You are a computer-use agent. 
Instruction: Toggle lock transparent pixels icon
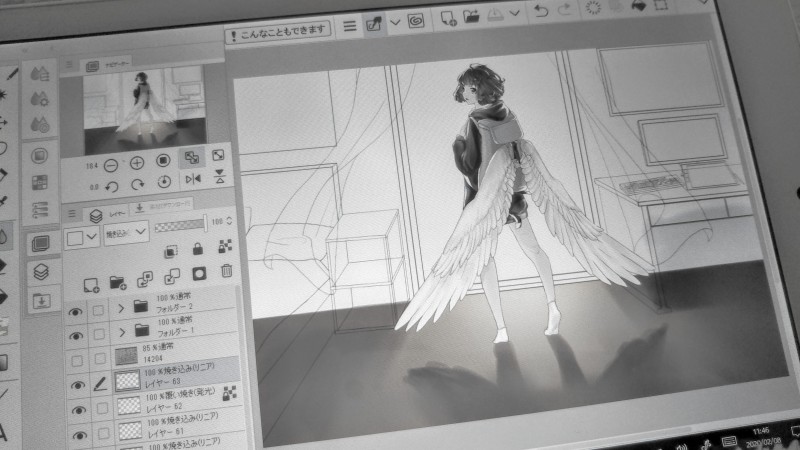pyautogui.click(x=225, y=246)
